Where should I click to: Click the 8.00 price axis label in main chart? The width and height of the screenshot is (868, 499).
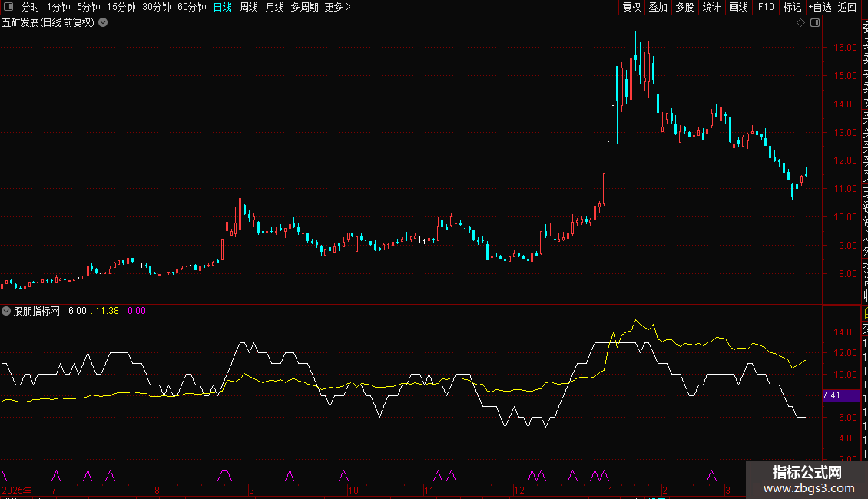[847, 274]
